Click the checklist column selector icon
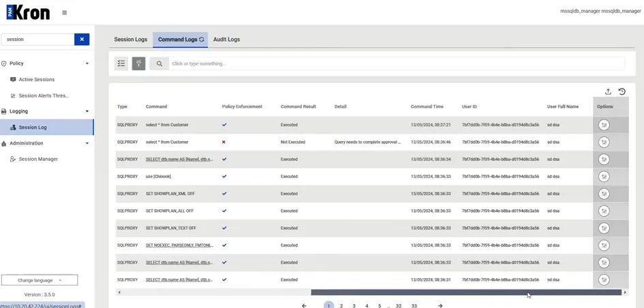Viewport: 644px width, 308px height. coord(121,63)
